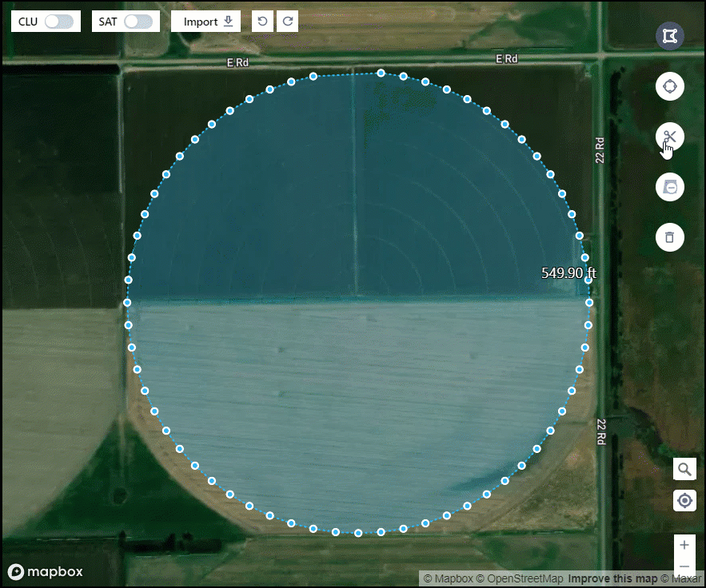Activate the scissors cut tool

point(669,137)
